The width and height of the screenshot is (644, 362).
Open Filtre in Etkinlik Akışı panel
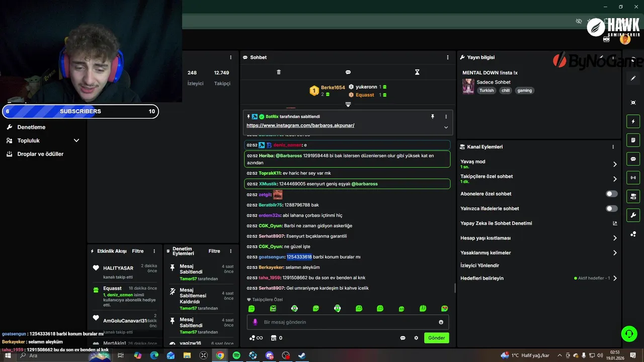pyautogui.click(x=138, y=251)
